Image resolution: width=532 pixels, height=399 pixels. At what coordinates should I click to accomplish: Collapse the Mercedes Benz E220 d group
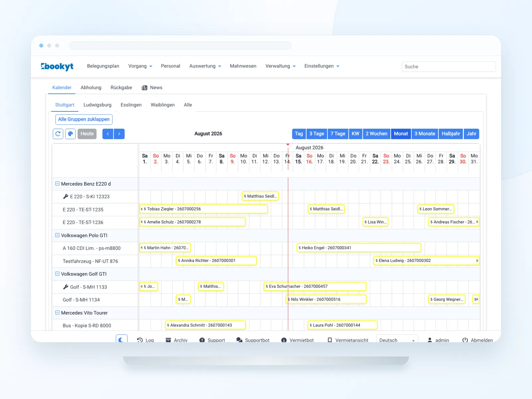point(57,184)
